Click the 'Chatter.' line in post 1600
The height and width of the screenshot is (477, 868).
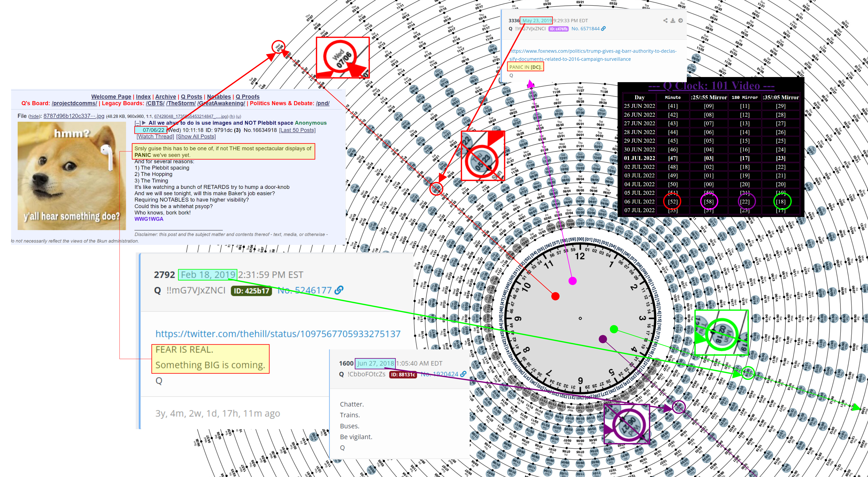[x=352, y=404]
